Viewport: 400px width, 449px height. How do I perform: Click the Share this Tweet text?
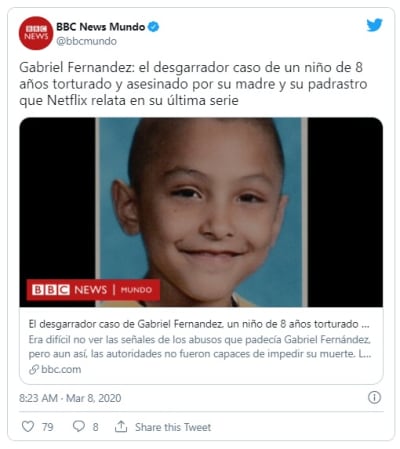point(173,427)
